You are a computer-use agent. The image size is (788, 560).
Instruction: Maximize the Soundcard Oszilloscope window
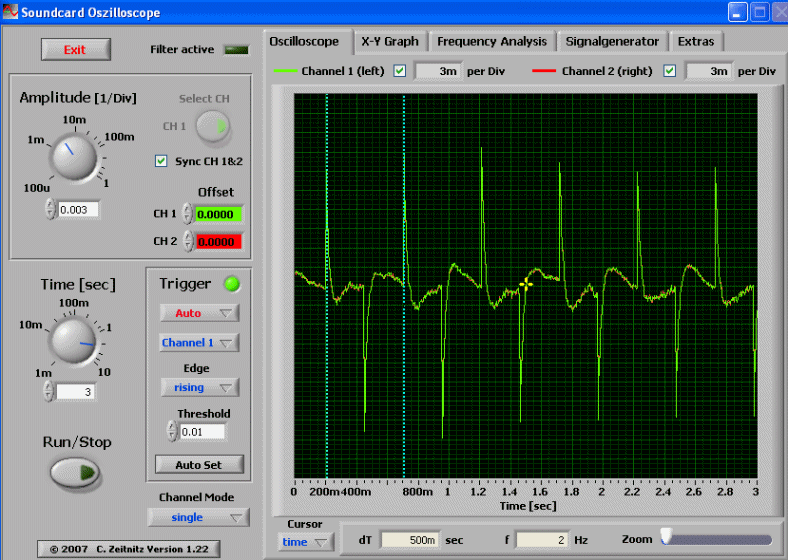760,12
